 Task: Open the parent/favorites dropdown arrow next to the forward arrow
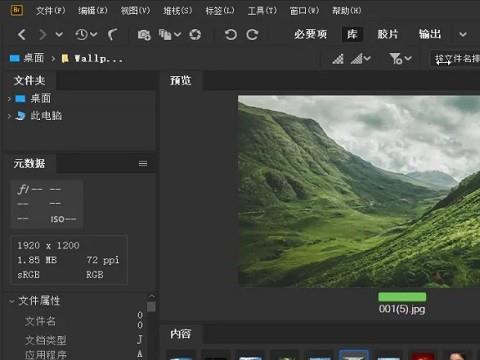[59, 34]
